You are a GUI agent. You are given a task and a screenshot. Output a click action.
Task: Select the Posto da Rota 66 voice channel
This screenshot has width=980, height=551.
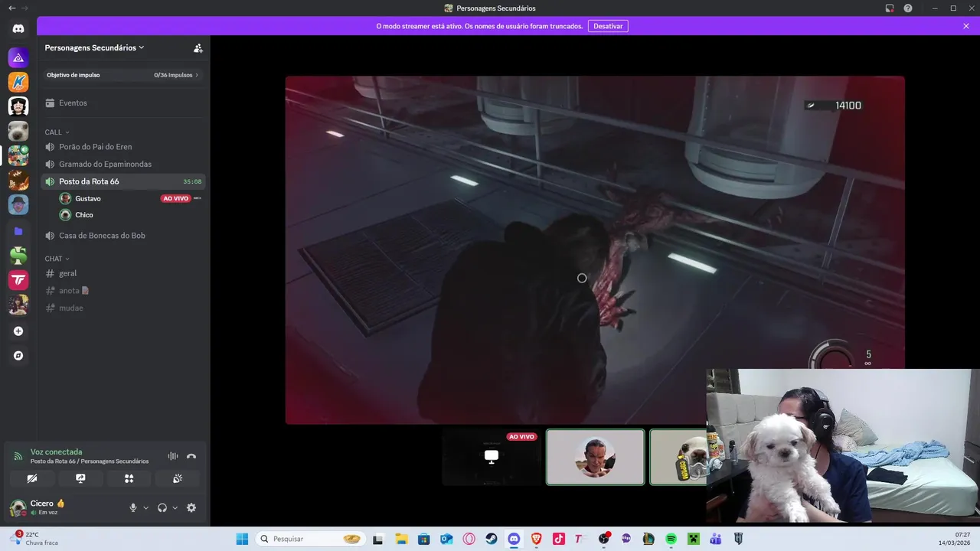pyautogui.click(x=123, y=181)
